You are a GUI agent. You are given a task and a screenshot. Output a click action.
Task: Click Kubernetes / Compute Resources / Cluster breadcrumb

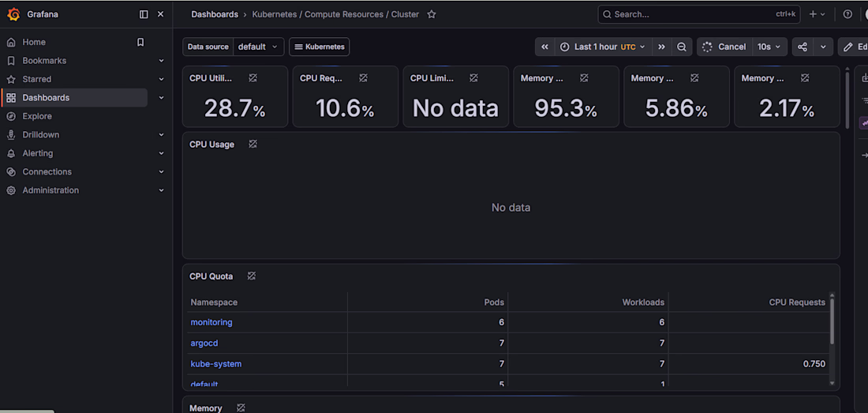click(x=335, y=14)
